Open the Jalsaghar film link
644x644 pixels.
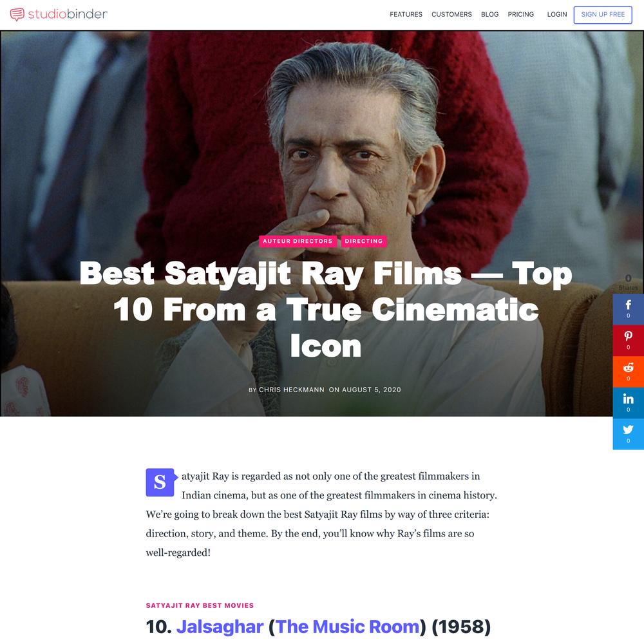(x=220, y=627)
